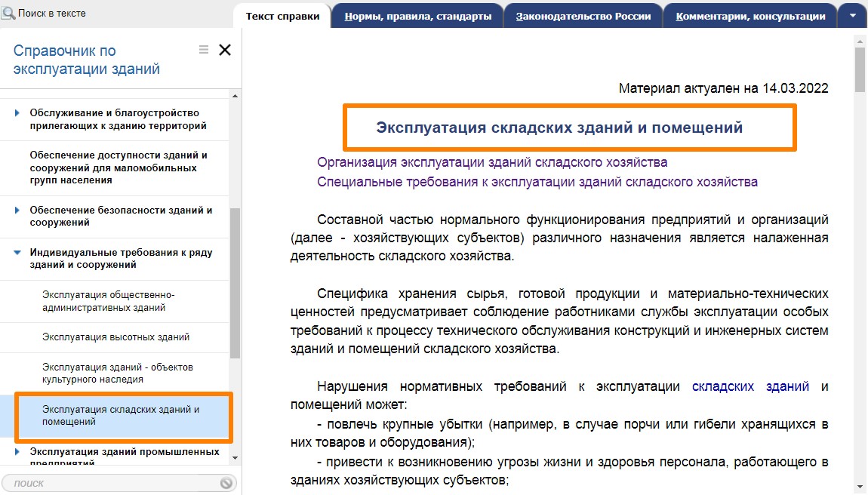Expand Эксплуатация зданий промышленных предприятий
The image size is (868, 495).
point(17,452)
